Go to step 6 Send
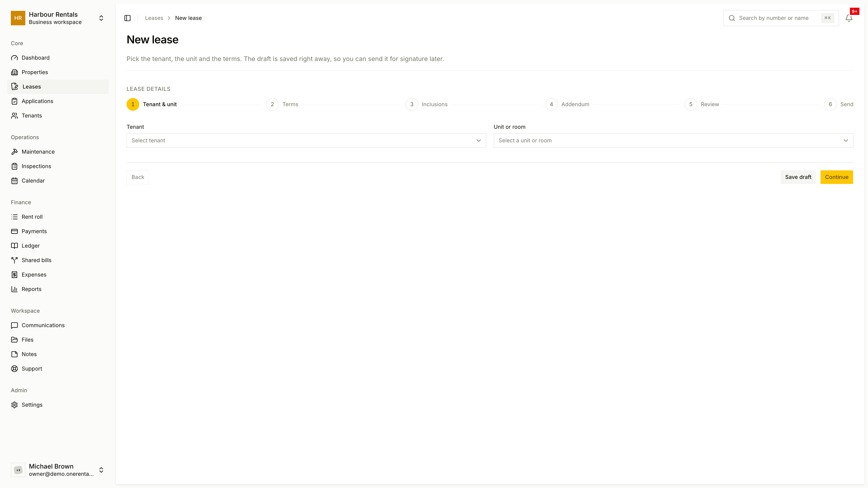Viewport: 868px width, 488px height. pos(839,104)
